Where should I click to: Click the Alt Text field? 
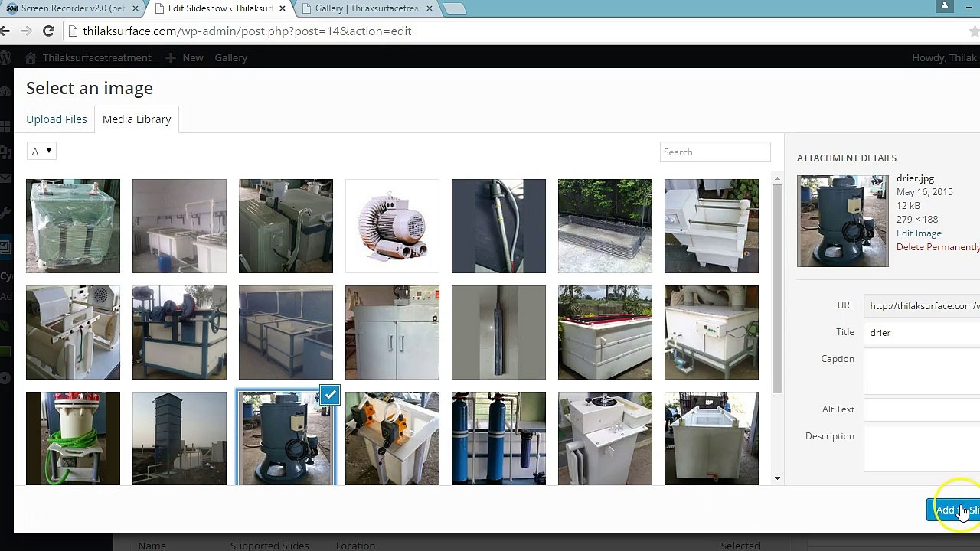pyautogui.click(x=922, y=409)
